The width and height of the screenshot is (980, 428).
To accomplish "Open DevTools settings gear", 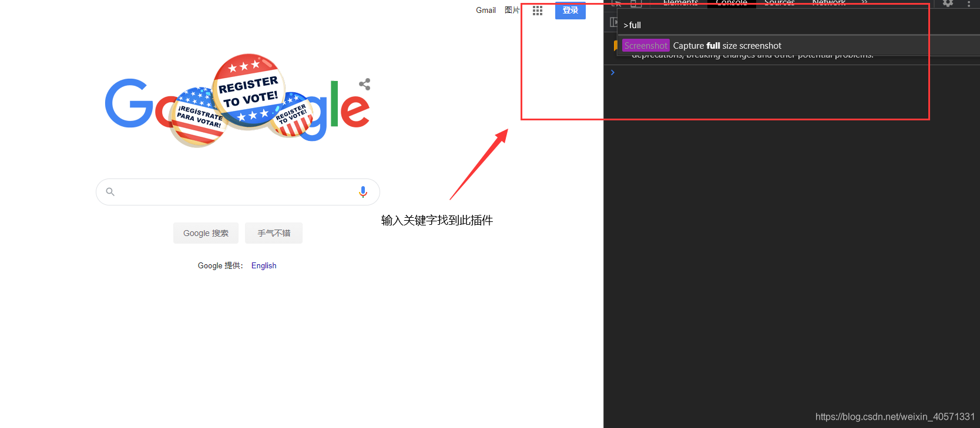I will [x=948, y=3].
